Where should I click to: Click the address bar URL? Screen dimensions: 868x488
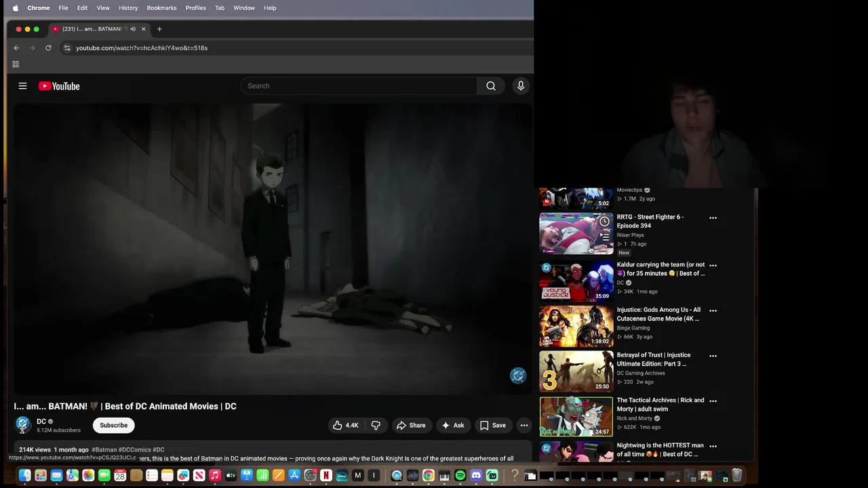point(142,48)
